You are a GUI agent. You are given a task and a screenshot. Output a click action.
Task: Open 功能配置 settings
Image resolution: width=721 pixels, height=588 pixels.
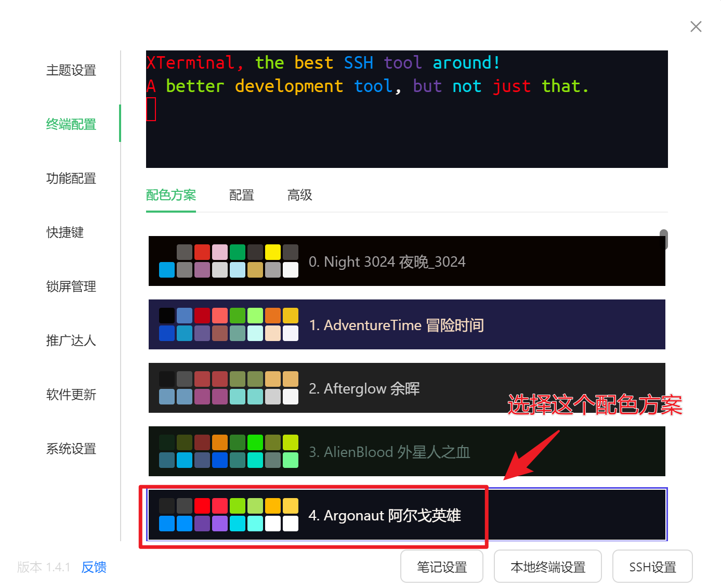71,178
